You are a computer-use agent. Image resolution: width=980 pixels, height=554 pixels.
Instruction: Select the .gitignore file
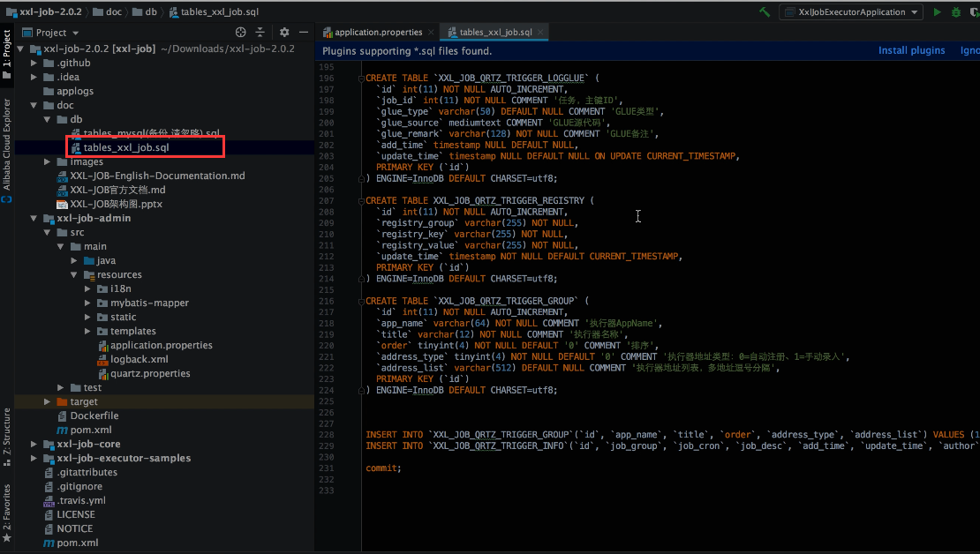click(79, 487)
